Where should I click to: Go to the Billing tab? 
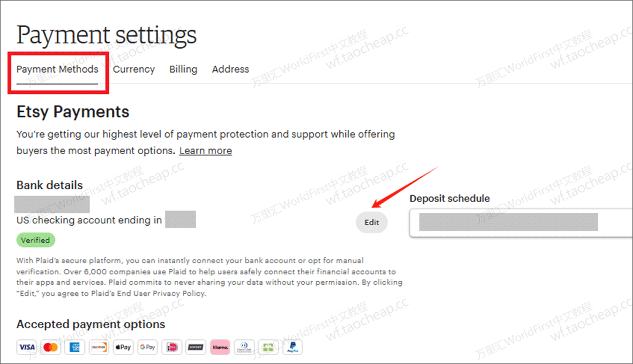(183, 69)
